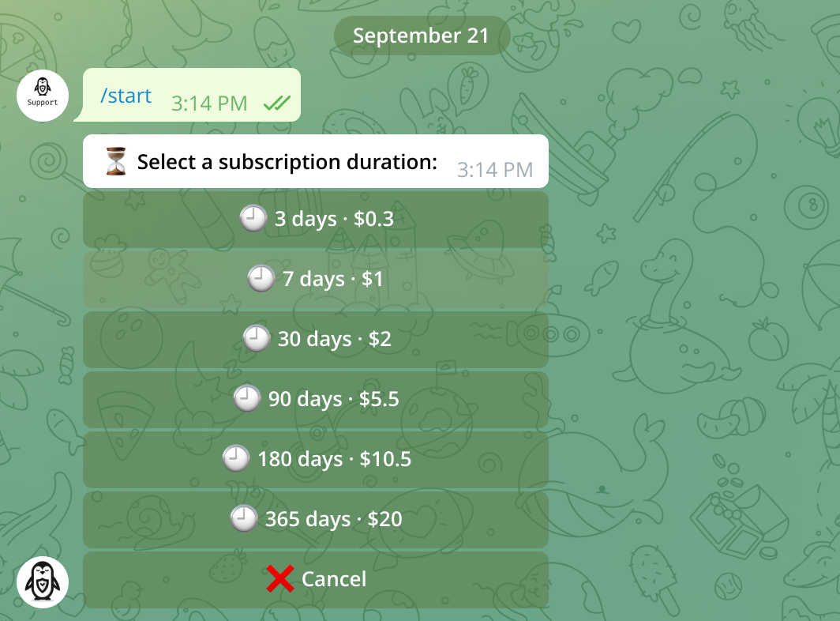Click the clock icon on 30 days option

pos(256,339)
